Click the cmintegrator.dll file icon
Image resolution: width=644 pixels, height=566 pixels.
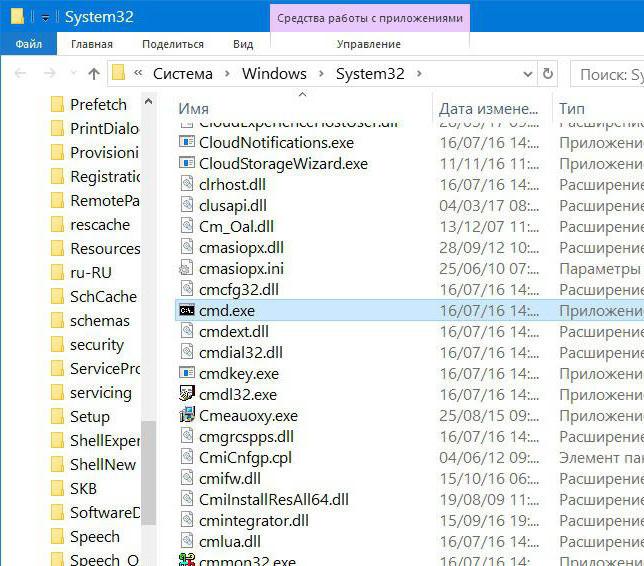click(187, 520)
